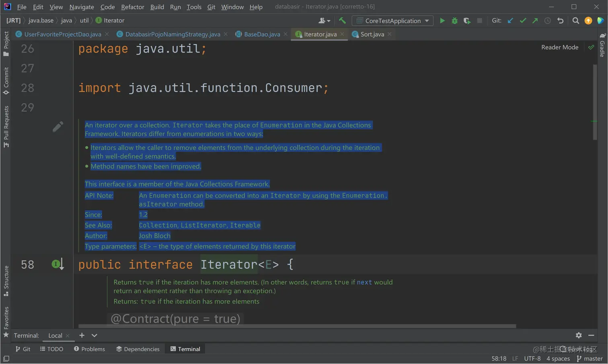Expand the terminal session options chevron
This screenshot has height=364, width=608.
click(94, 335)
